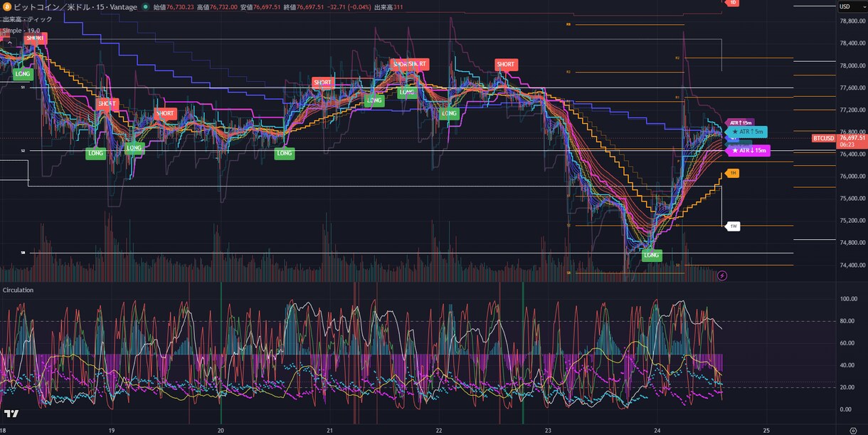Click the BTCUSD price label on scale
The width and height of the screenshot is (868, 435).
click(823, 138)
